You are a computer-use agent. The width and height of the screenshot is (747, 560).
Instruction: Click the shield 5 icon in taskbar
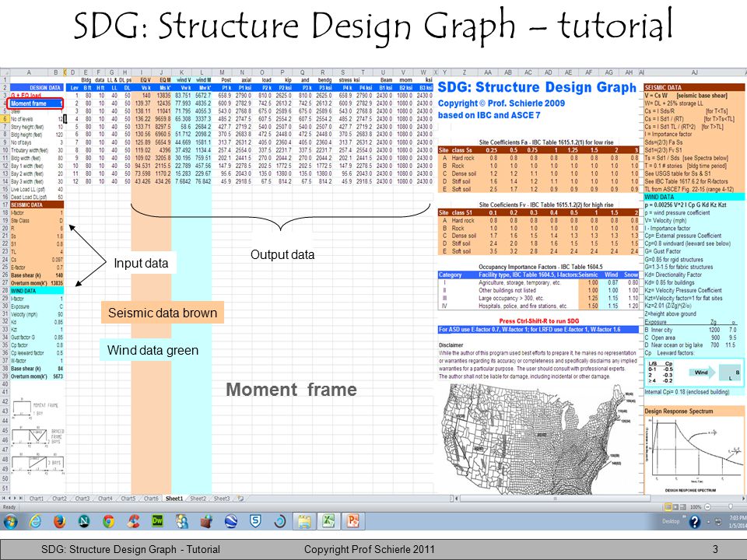point(255,522)
